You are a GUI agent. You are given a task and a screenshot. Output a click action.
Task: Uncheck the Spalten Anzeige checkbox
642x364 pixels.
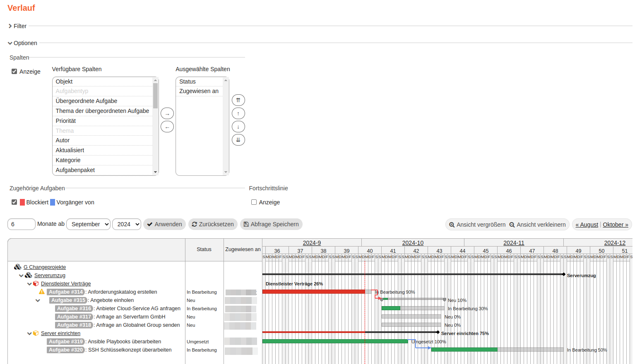14,72
